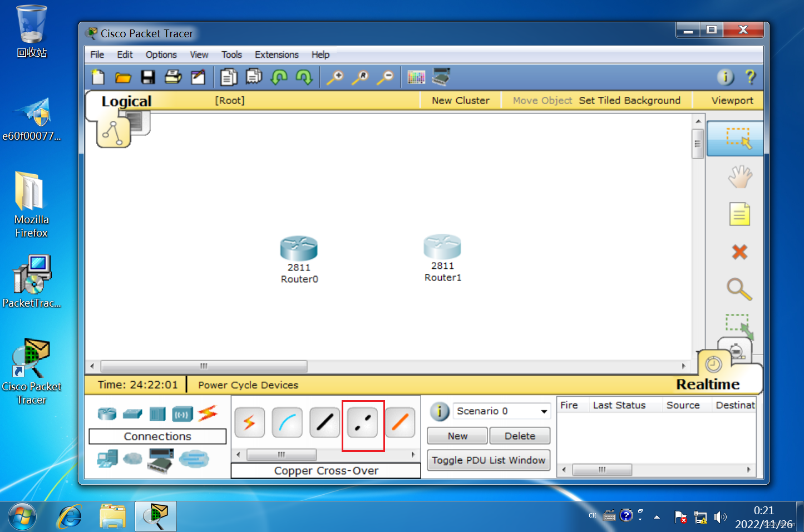Select the WAN Emulation cloud category
Screen dimensions: 804x532
tap(132, 459)
